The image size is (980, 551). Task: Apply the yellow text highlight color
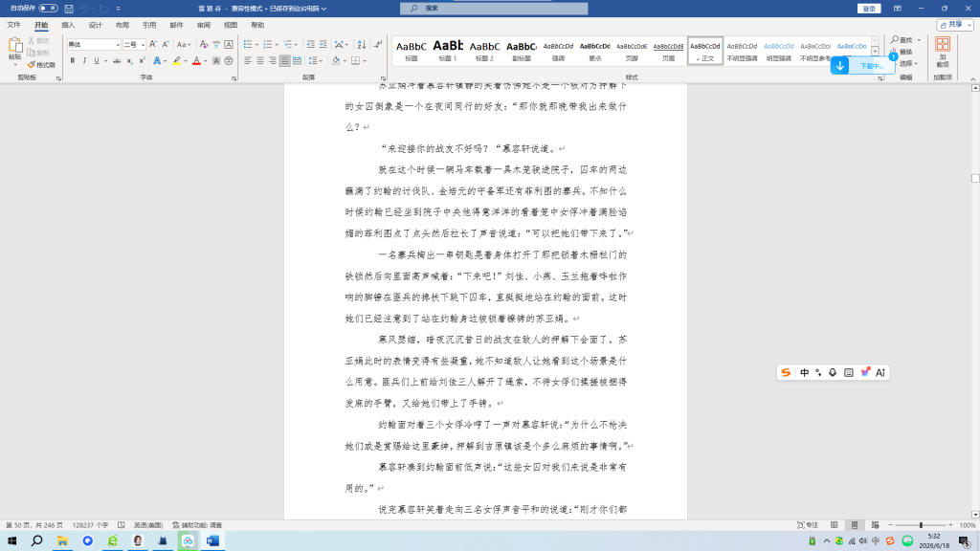tap(177, 60)
